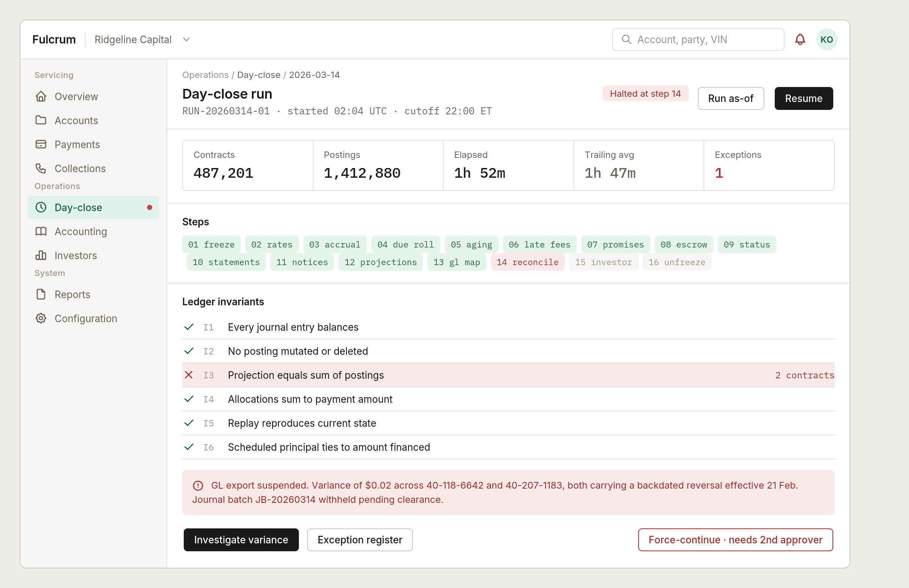Click the Reports document icon
Image resolution: width=909 pixels, height=588 pixels.
41,294
